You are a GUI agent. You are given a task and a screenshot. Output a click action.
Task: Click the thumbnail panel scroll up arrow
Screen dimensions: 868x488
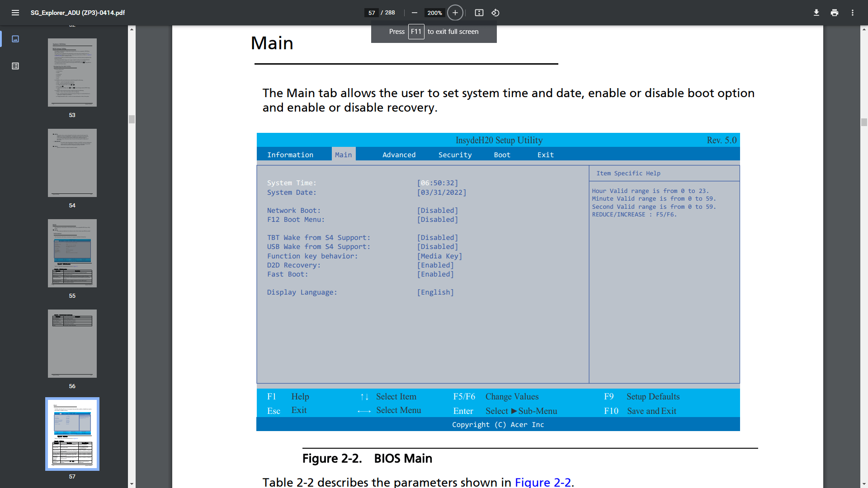tap(132, 29)
